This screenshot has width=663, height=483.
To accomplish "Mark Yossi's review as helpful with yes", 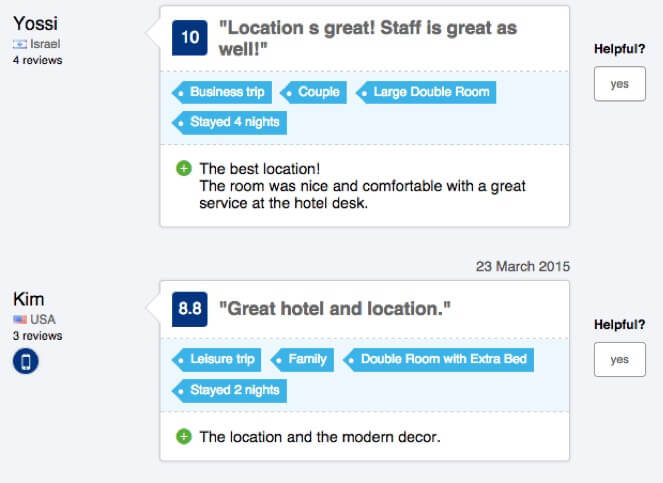I will [x=619, y=84].
